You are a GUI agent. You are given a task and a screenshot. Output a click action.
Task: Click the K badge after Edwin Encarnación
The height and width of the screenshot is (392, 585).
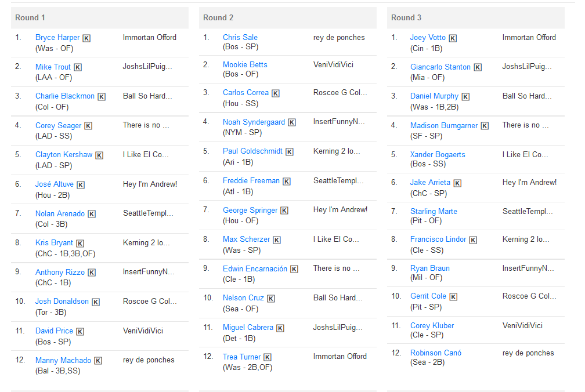(294, 269)
